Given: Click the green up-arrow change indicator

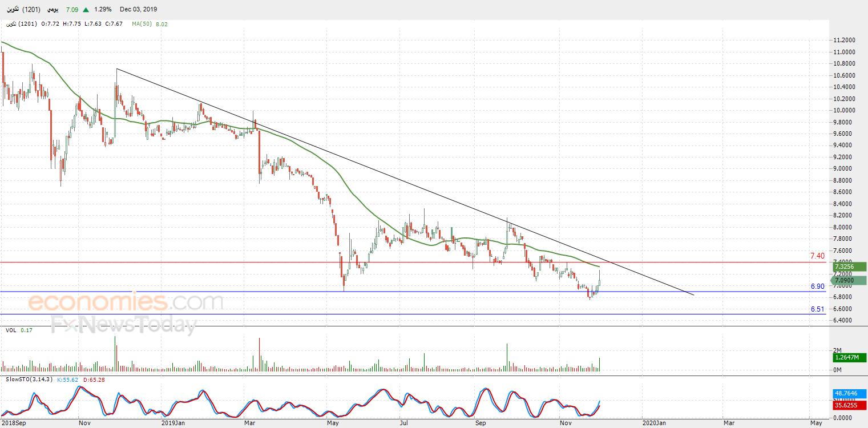Looking at the screenshot, I should 86,10.
